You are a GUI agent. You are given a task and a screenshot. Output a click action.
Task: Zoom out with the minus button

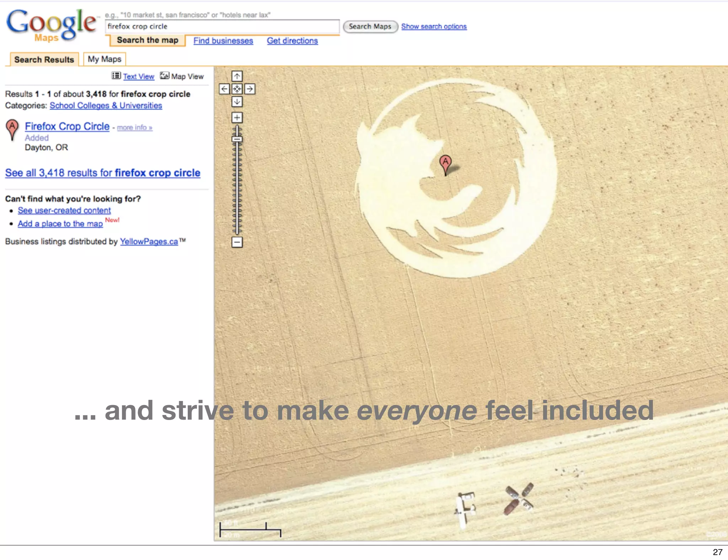(x=237, y=242)
